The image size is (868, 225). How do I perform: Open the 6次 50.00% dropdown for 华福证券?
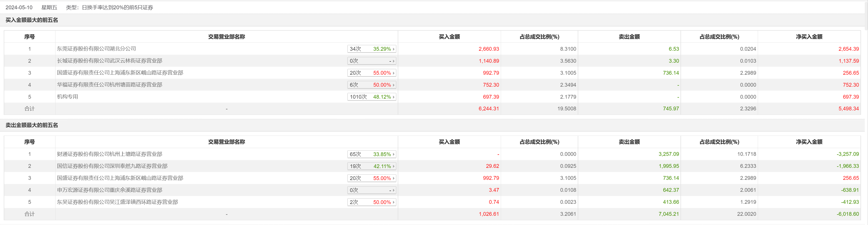372,85
